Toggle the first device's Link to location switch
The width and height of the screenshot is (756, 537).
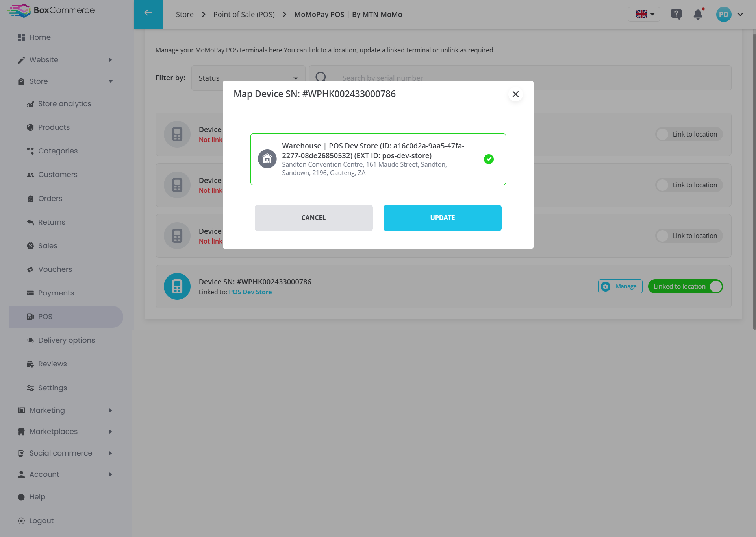[689, 134]
